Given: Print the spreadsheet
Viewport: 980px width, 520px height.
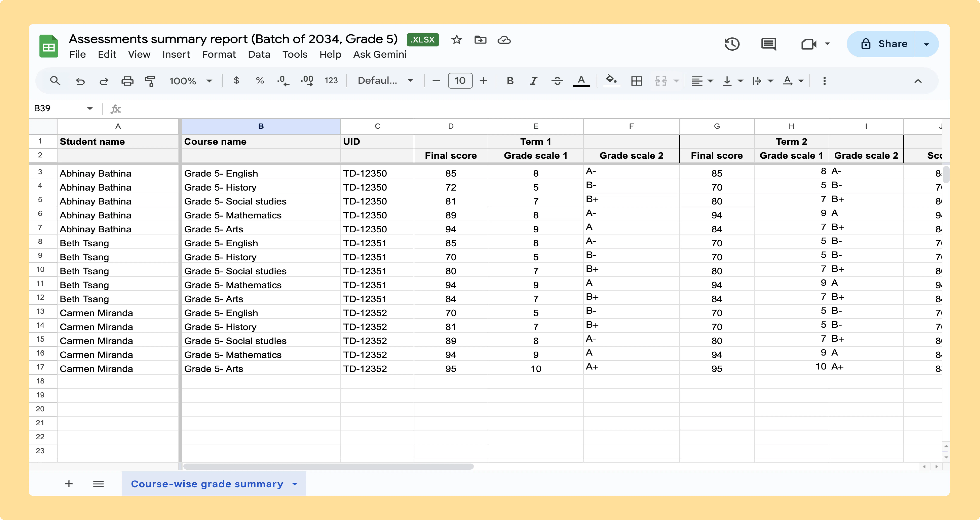Looking at the screenshot, I should (127, 81).
